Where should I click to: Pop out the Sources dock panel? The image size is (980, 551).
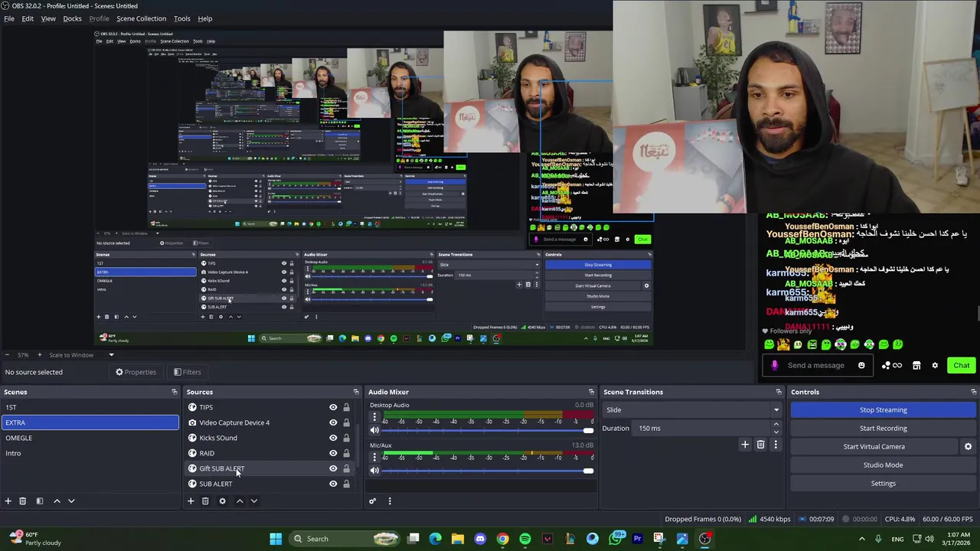356,392
